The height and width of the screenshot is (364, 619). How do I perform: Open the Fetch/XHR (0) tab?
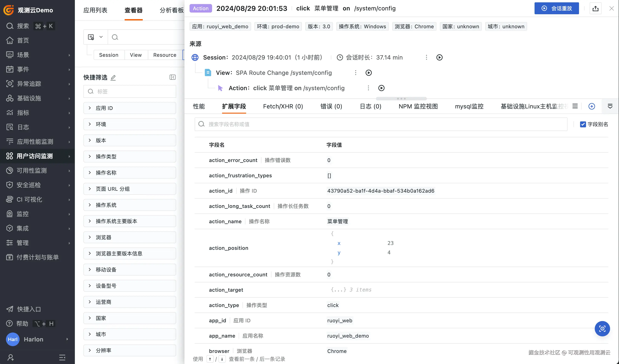[283, 106]
